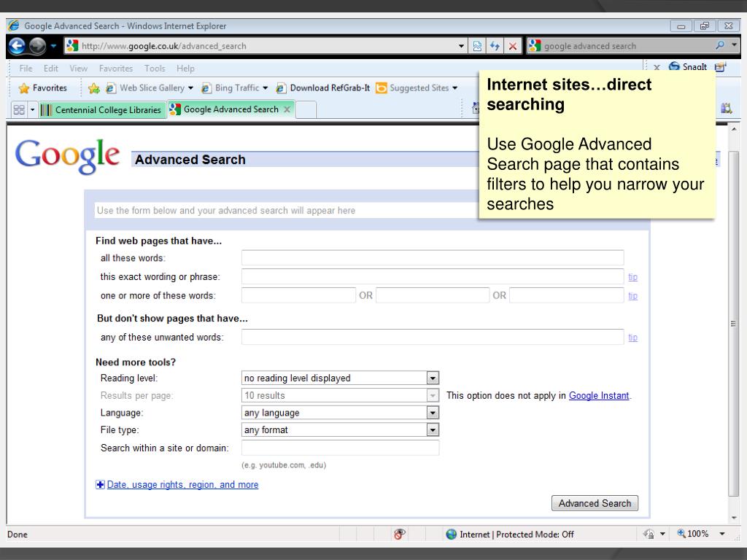The image size is (747, 560).
Task: Refresh the page using the blue arrows icon
Action: [x=495, y=46]
